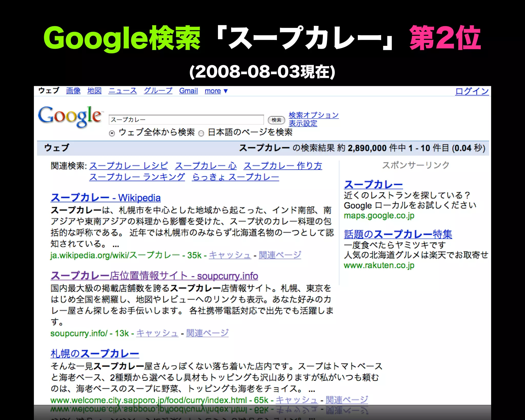The width and height of the screenshot is (525, 420).
Task: Open the sapporo.jp result's キャッシュ link
Action: click(297, 400)
